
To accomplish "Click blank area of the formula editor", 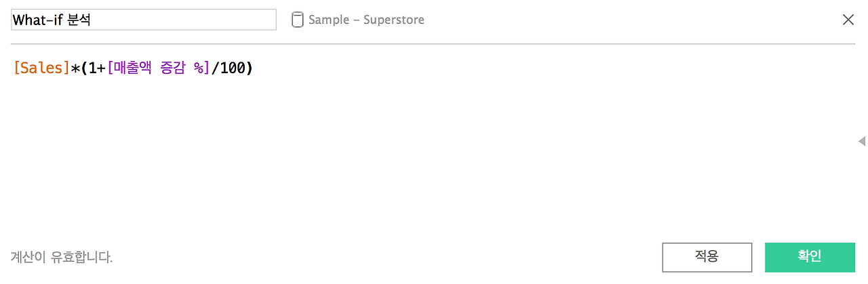I will [434, 156].
